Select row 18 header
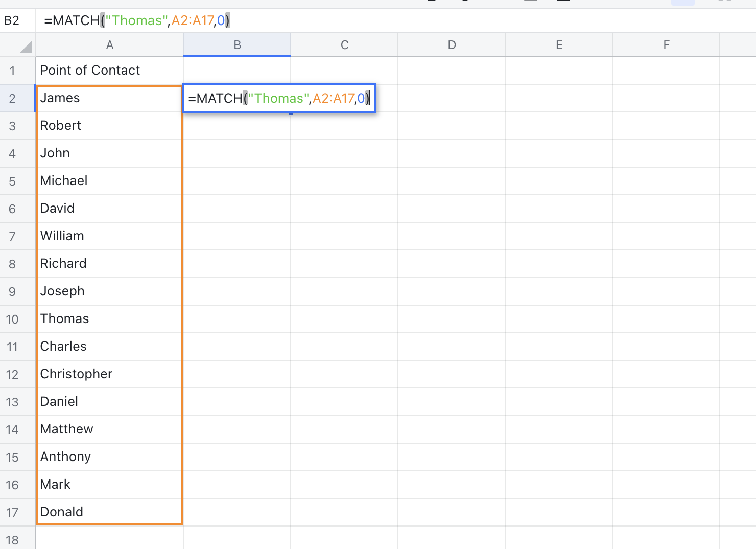This screenshot has width=756, height=549. point(12,540)
